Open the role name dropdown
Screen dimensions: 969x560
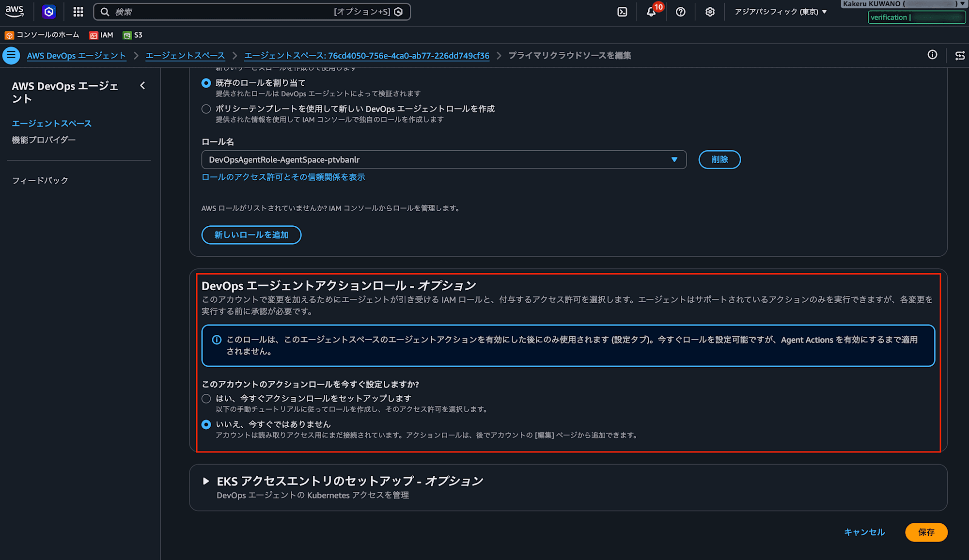click(x=444, y=159)
